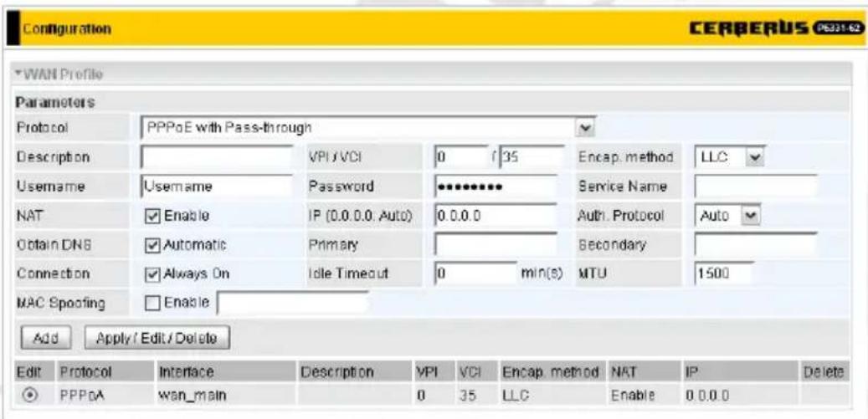Click the Apply / Edit / Delete button

(157, 338)
